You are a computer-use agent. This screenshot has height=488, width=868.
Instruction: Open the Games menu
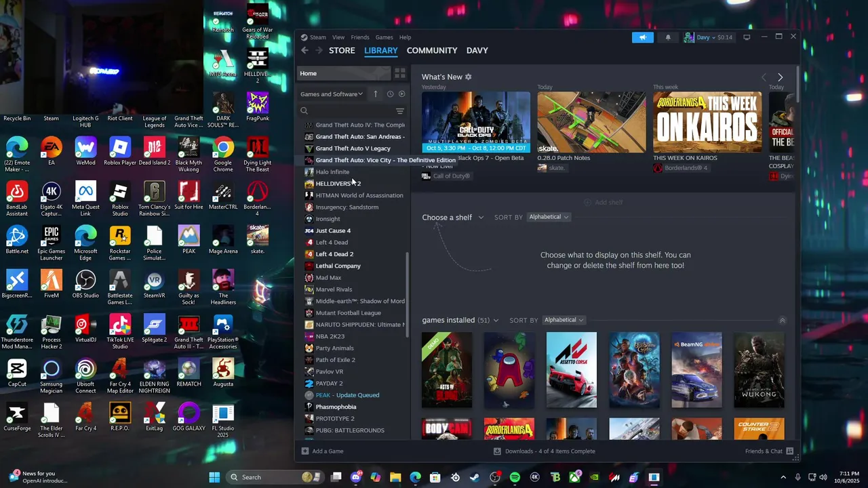pos(384,37)
